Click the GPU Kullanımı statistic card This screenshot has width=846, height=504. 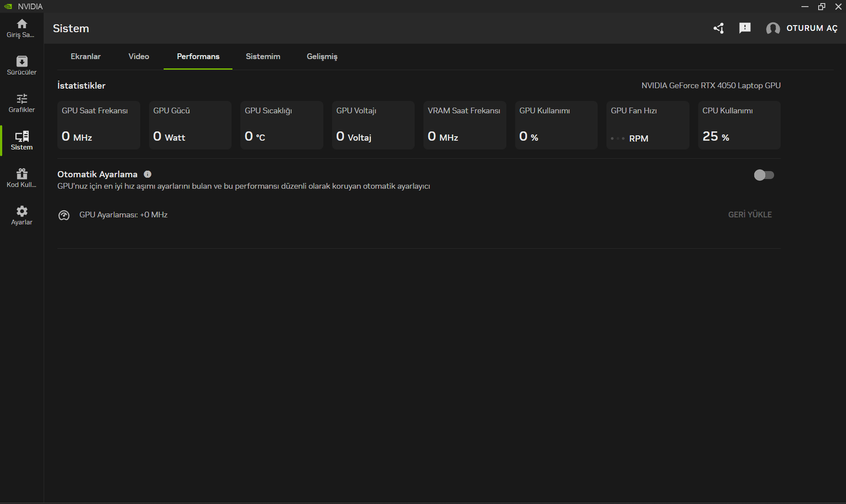[x=556, y=125]
